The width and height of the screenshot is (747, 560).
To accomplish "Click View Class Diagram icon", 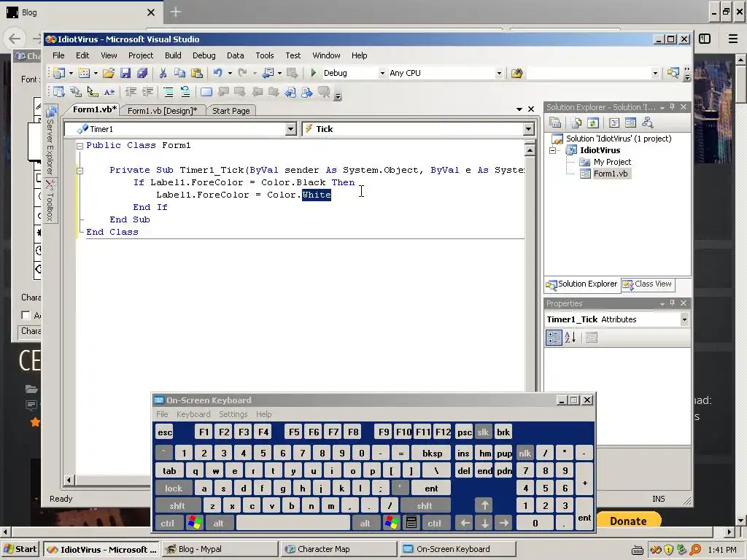I will point(648,122).
